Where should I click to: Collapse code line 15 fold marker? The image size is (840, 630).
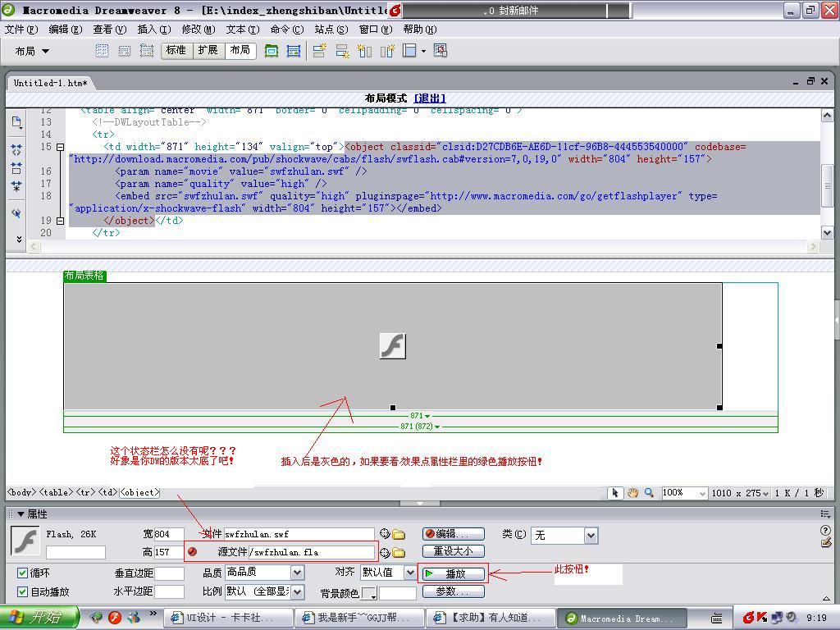click(60, 147)
